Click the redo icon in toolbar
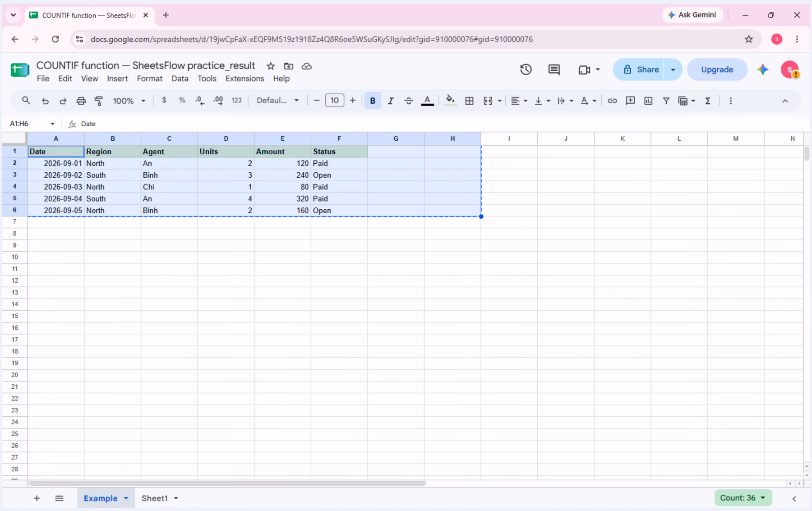Image resolution: width=812 pixels, height=511 pixels. coord(63,101)
